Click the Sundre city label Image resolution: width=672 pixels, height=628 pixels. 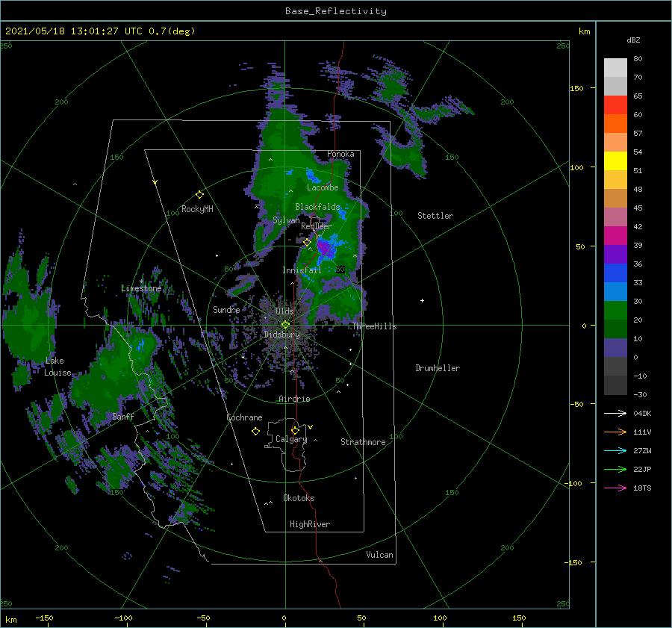coord(226,310)
